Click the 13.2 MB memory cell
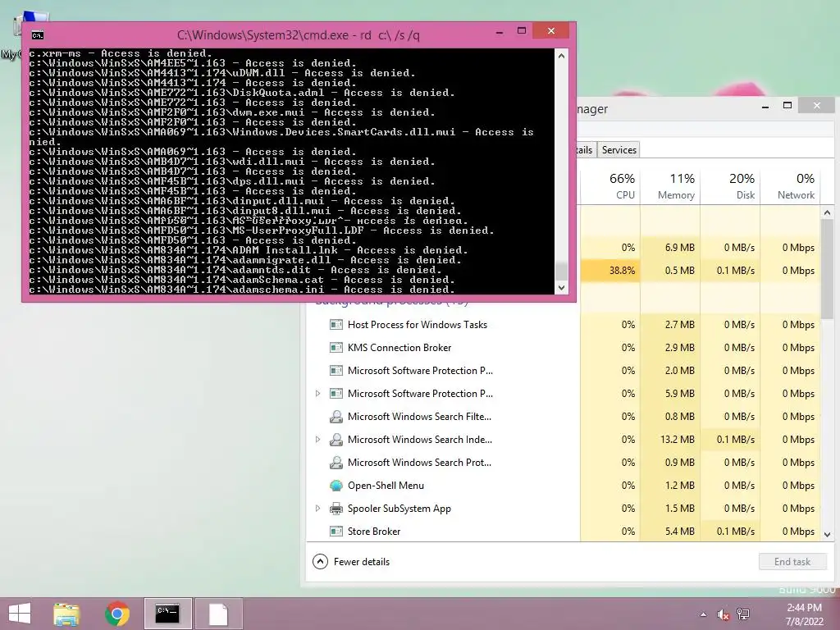The image size is (840, 630). [670, 440]
